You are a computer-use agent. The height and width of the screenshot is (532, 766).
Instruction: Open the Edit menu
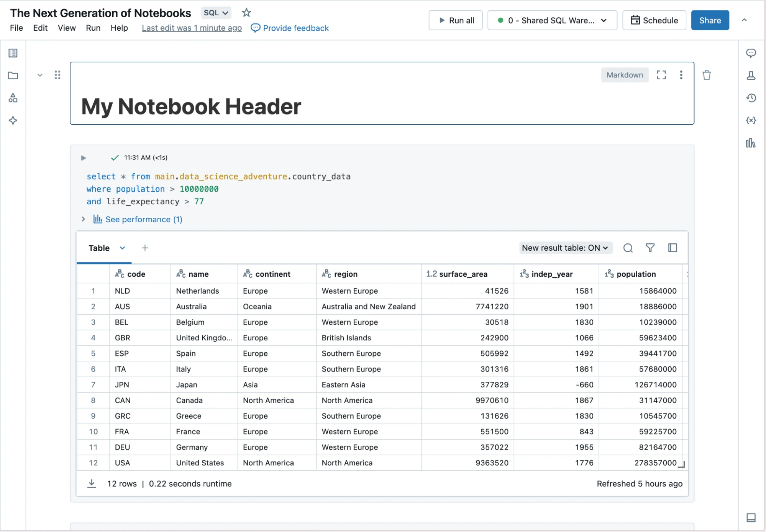tap(40, 28)
